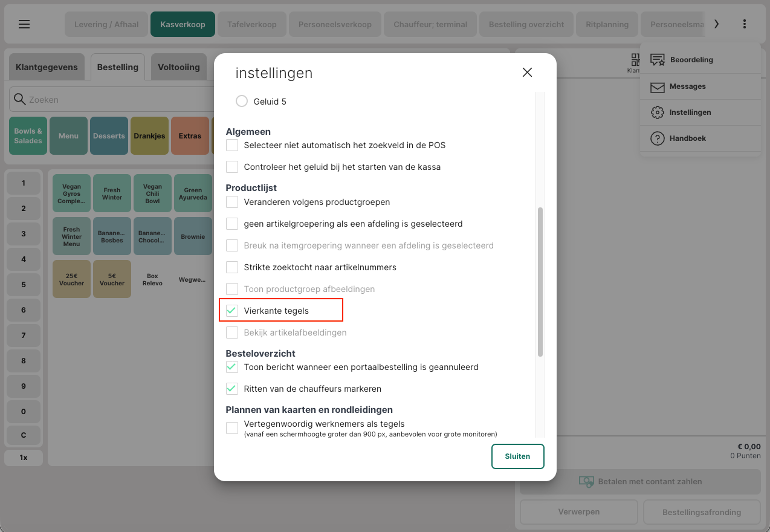Image resolution: width=770 pixels, height=532 pixels.
Task: Click the Verwerpen button
Action: pos(579,512)
